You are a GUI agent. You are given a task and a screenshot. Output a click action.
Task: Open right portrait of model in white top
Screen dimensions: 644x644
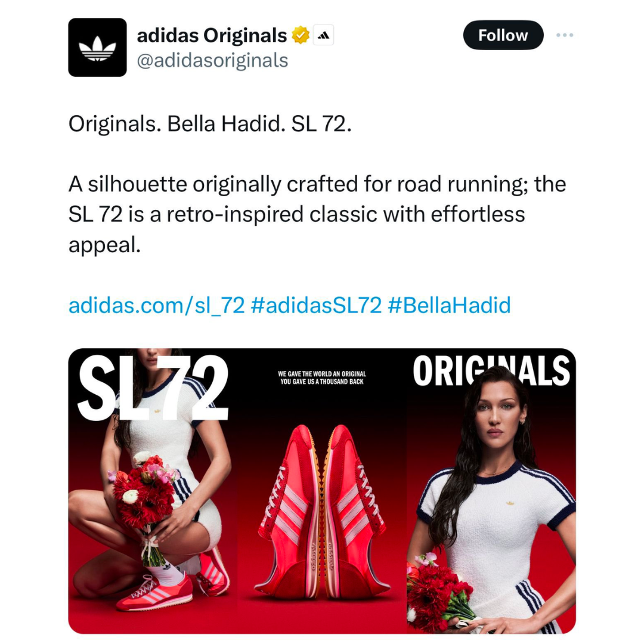point(491,491)
